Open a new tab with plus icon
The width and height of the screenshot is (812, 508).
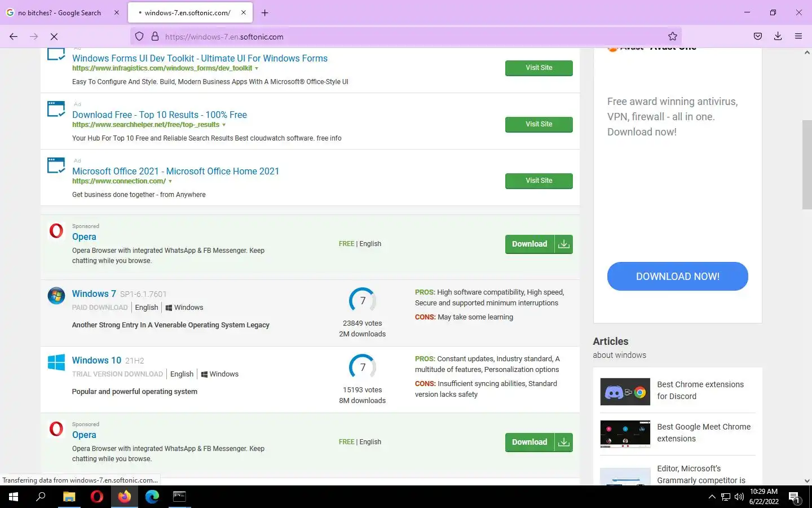pyautogui.click(x=264, y=12)
